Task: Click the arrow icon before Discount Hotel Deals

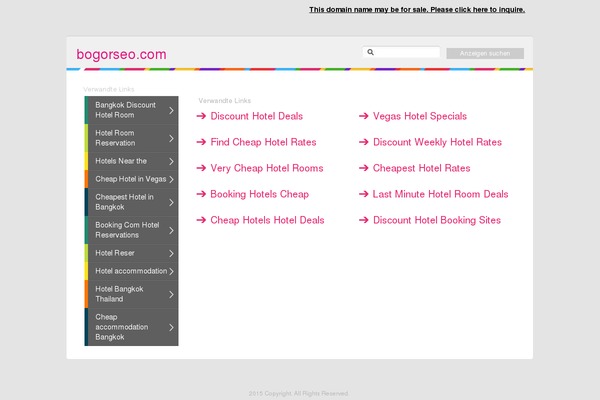Action: (201, 116)
